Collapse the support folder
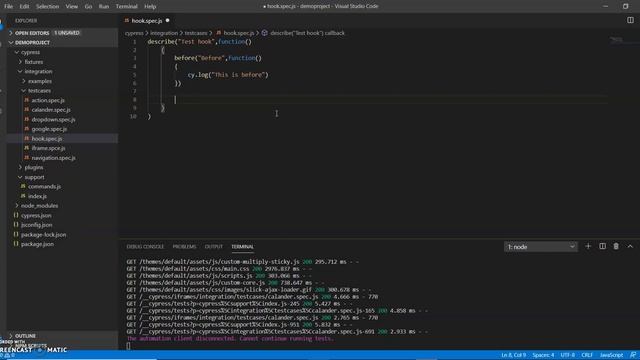This screenshot has height=360, width=640. click(34, 177)
